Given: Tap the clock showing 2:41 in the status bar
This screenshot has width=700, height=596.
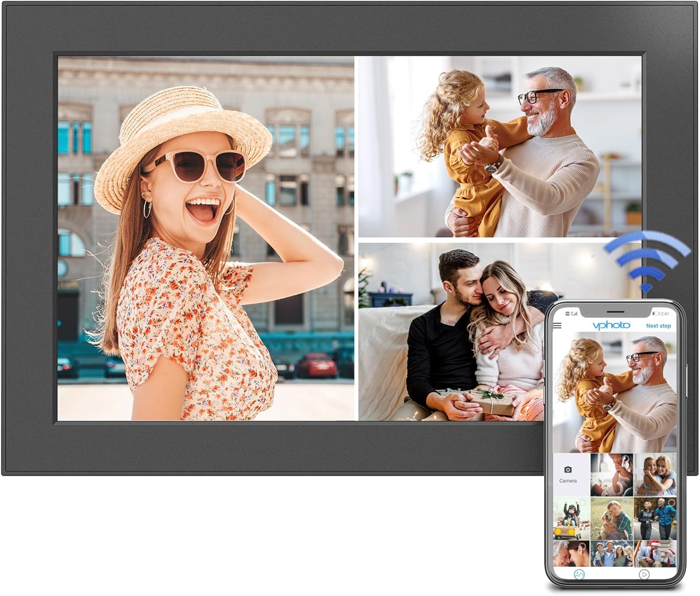Looking at the screenshot, I should pos(664,313).
